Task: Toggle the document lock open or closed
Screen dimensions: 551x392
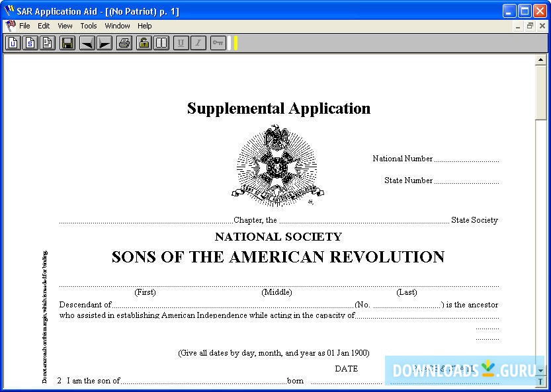Action: coord(144,42)
